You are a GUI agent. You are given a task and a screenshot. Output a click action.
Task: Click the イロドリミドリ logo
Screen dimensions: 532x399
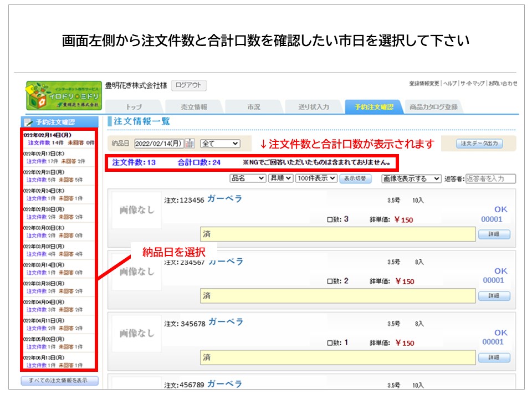pyautogui.click(x=63, y=95)
